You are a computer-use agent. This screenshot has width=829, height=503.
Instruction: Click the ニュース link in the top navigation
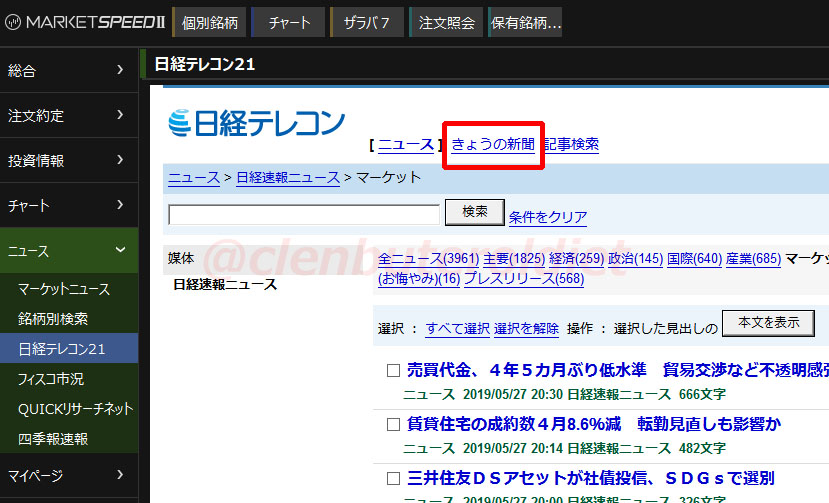406,144
